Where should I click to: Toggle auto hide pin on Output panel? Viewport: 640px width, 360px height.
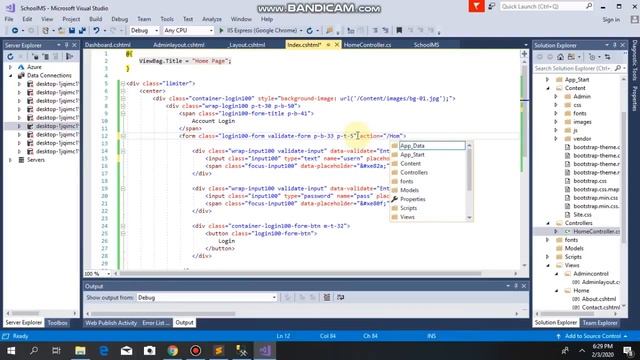(516, 286)
